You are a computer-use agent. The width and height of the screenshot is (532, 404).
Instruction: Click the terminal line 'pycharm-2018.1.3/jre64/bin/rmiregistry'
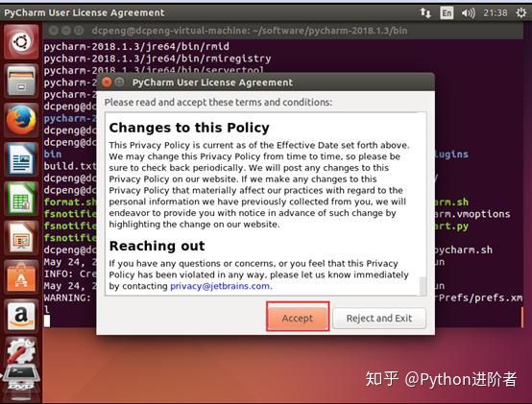(x=157, y=59)
